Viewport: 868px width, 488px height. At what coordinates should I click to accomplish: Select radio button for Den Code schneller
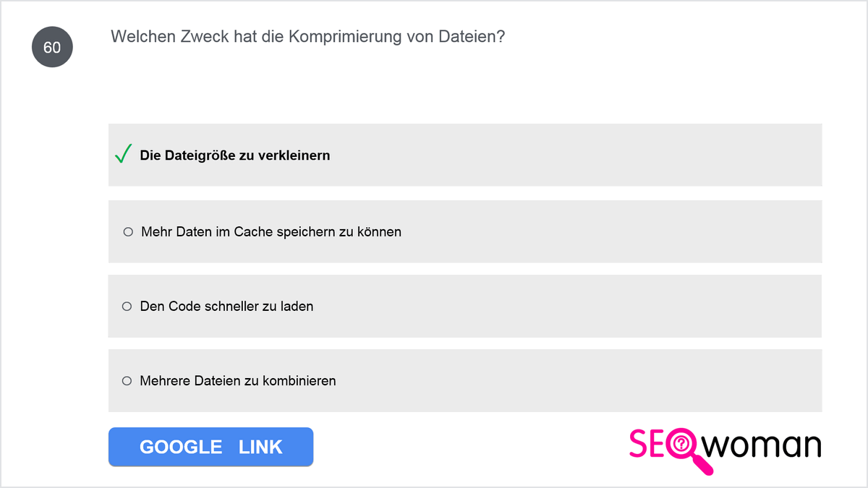[x=127, y=307]
